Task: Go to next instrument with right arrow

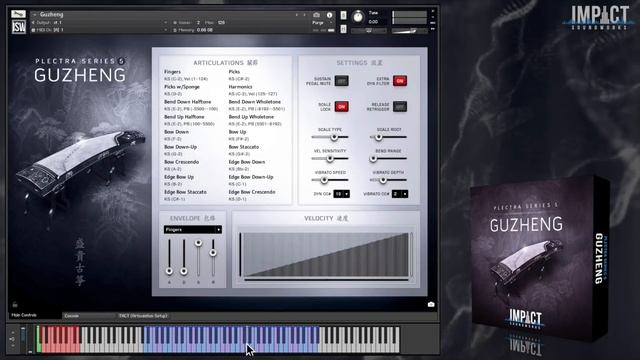Action: coord(304,15)
